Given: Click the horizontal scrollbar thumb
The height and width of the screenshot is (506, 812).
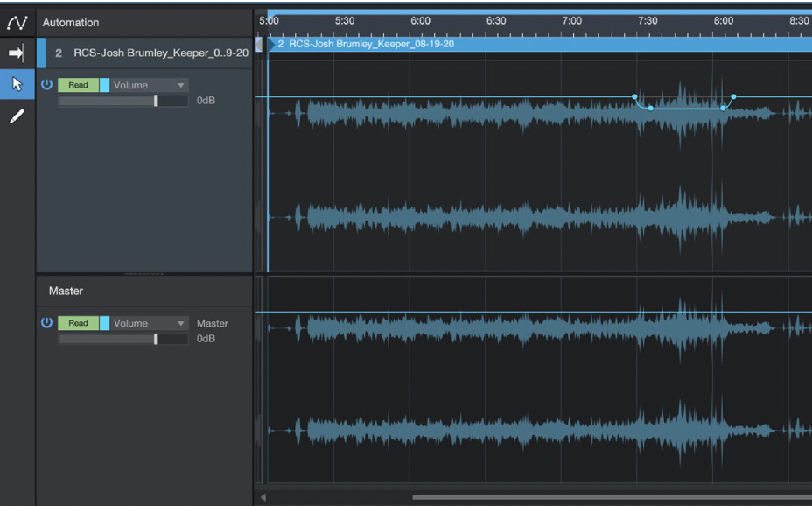Looking at the screenshot, I should tap(612, 498).
